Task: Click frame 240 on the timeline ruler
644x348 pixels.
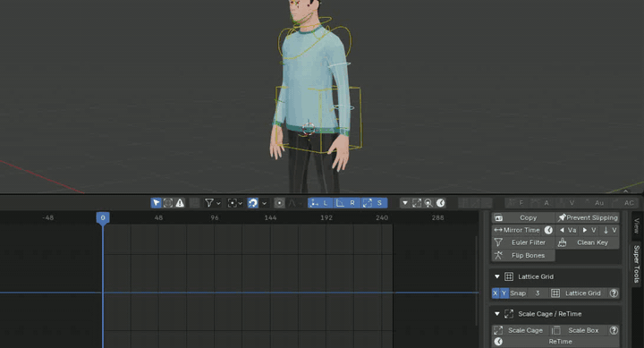Action: (382, 217)
